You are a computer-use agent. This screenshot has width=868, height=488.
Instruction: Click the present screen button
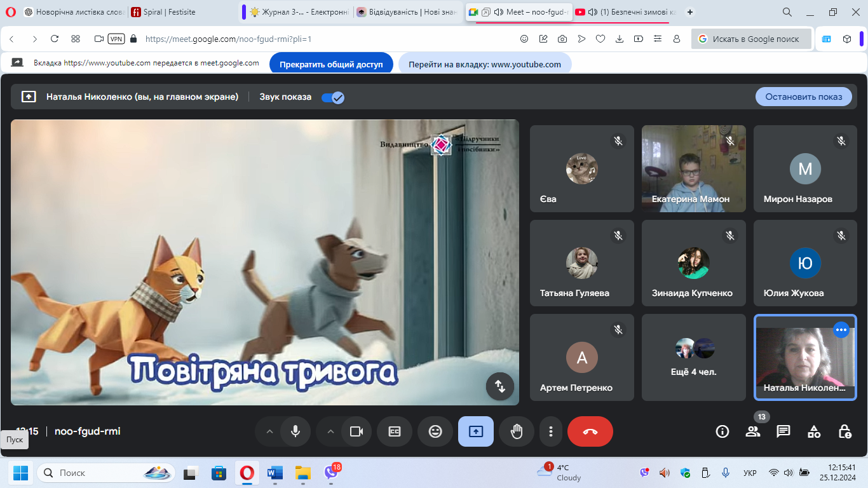[476, 431]
